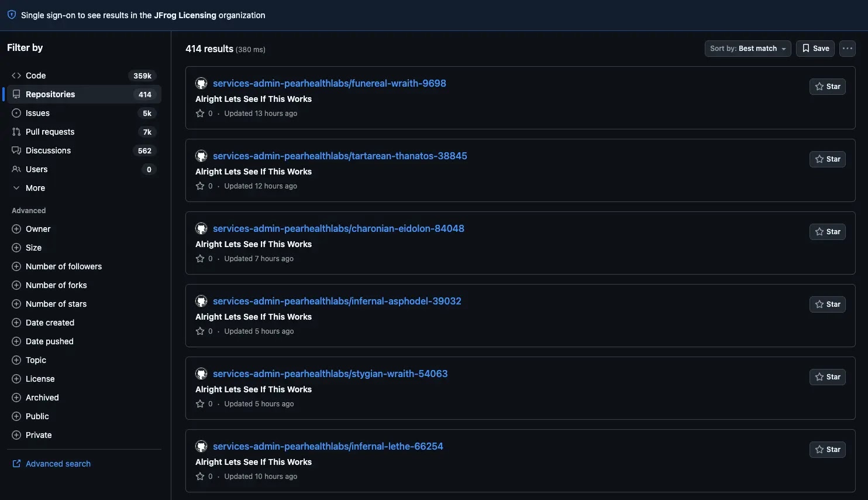Star the stygian-wraith-54063 repository
Screen dimensions: 868x500
click(827, 377)
